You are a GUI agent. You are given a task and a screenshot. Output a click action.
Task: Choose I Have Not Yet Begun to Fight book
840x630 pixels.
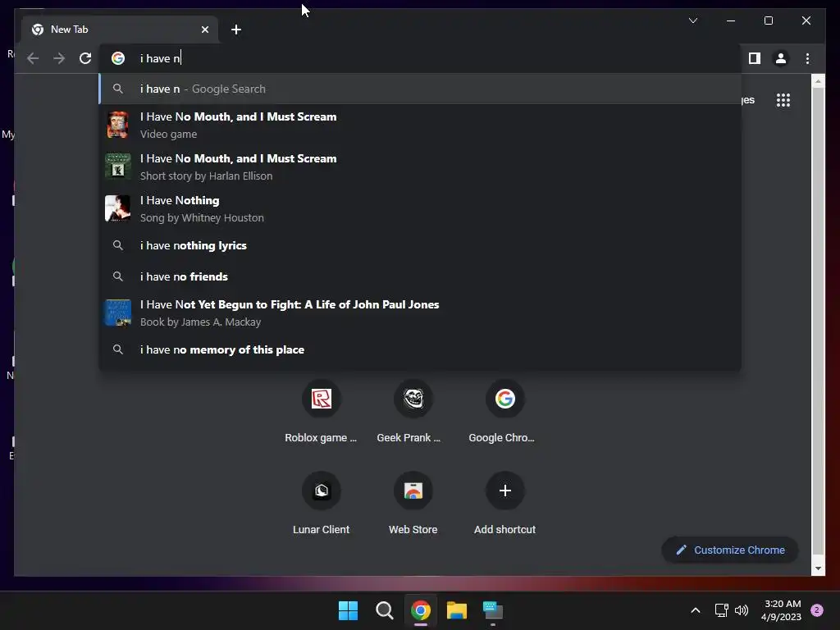[421, 313]
